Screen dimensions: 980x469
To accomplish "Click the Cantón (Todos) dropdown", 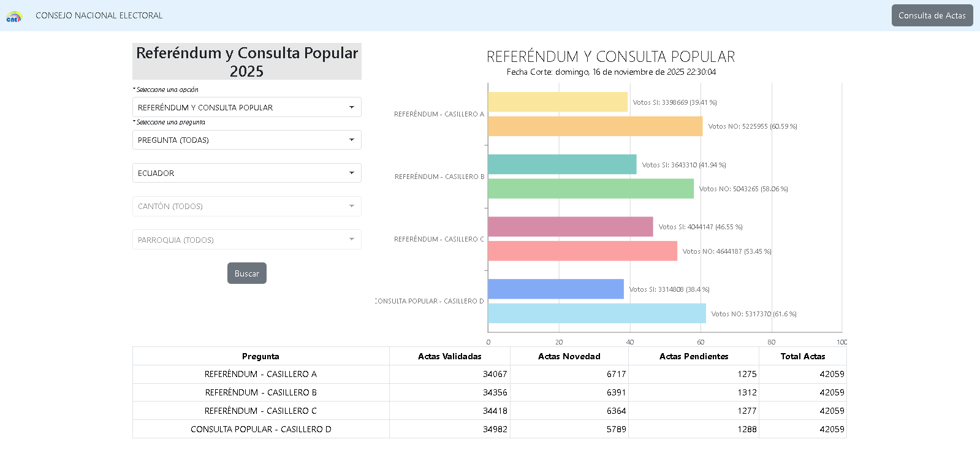I will coord(246,206).
